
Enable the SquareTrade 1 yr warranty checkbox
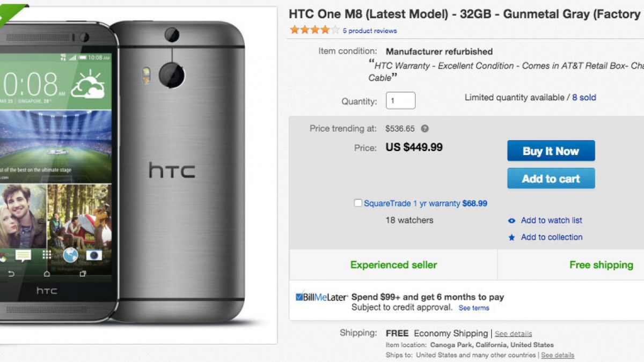pos(358,203)
